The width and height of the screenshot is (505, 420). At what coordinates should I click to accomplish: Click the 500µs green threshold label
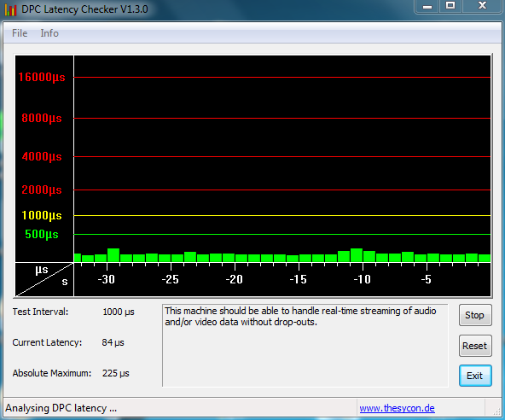[42, 235]
